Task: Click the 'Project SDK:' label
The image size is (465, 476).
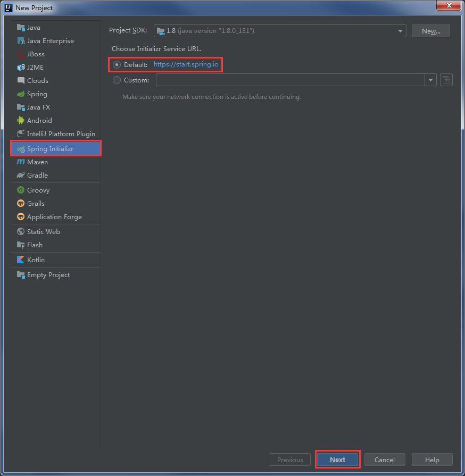Action: [x=128, y=30]
